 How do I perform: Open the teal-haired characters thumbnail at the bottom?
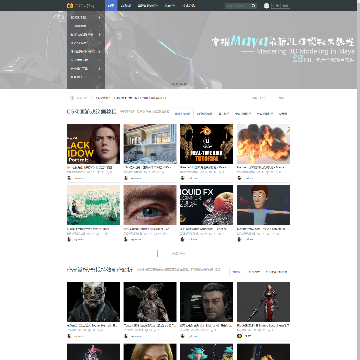coord(207,352)
